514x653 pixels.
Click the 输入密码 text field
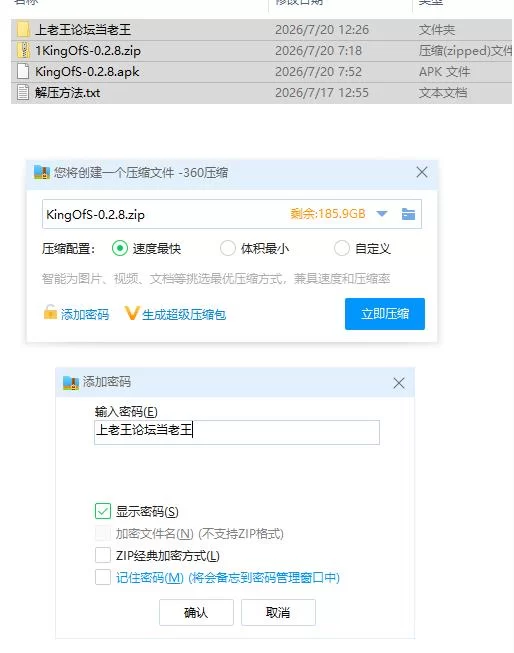pos(237,432)
